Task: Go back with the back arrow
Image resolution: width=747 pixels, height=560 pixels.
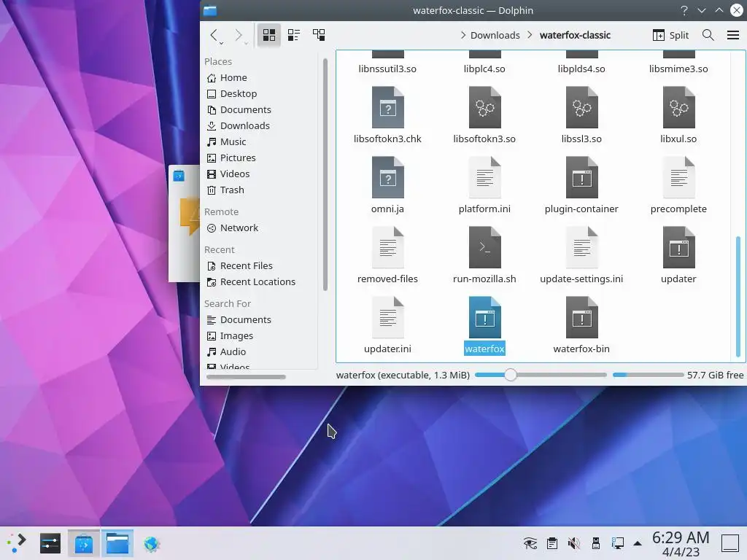Action: coord(214,35)
